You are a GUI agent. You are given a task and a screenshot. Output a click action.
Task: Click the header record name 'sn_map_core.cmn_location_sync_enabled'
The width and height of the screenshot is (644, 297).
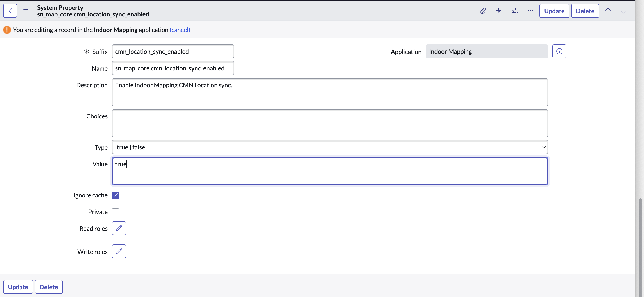pyautogui.click(x=93, y=14)
